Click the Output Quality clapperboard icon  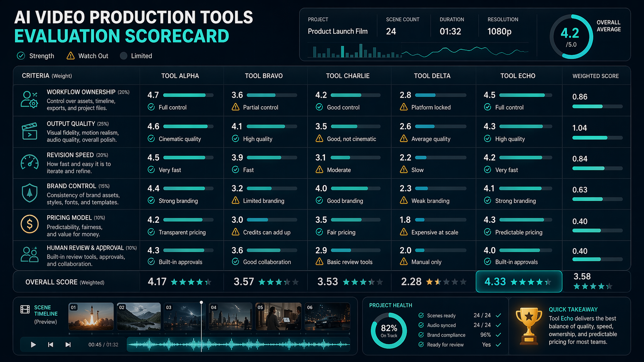[x=30, y=131]
